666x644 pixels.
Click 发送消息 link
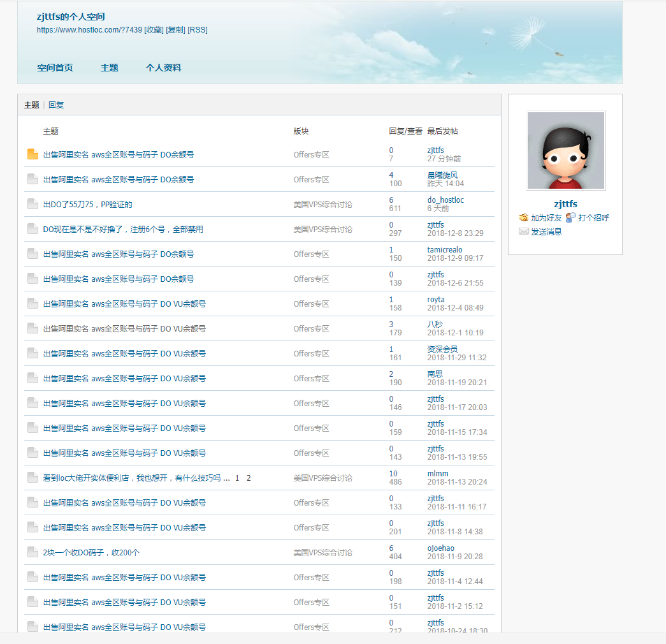point(546,231)
